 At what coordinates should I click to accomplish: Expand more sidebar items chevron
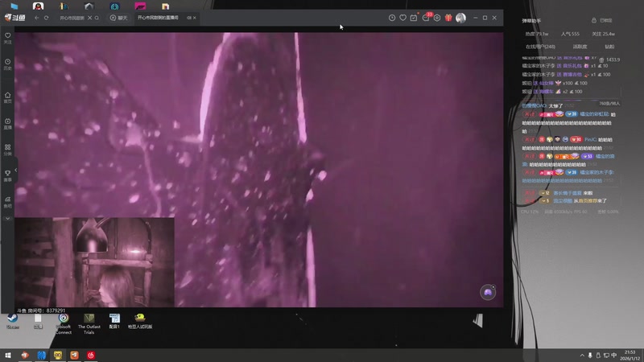8,219
